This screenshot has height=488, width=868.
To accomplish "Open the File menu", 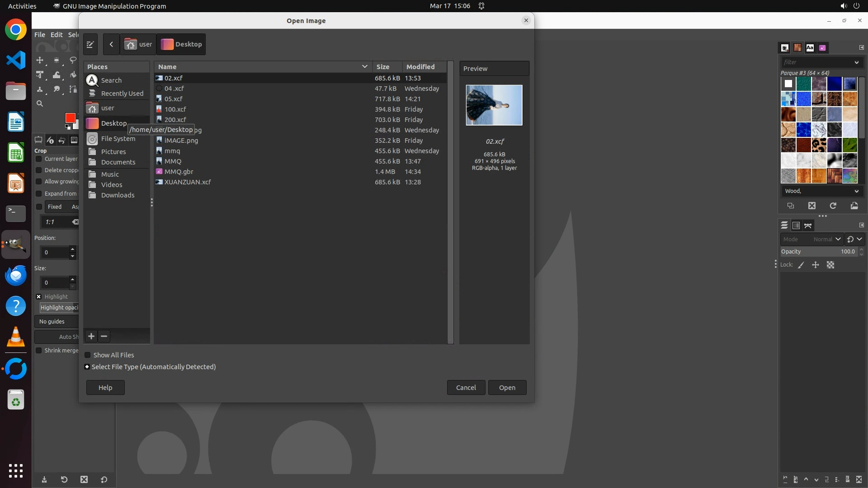I will [40, 35].
